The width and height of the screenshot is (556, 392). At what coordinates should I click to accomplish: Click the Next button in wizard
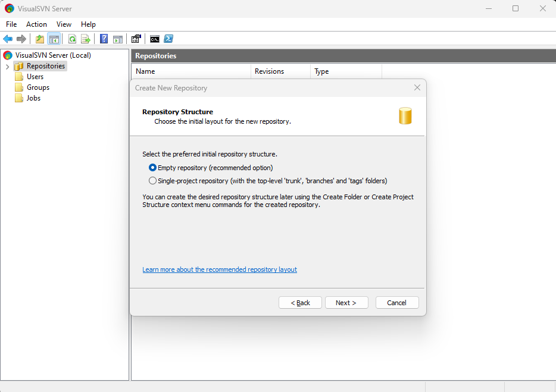346,303
